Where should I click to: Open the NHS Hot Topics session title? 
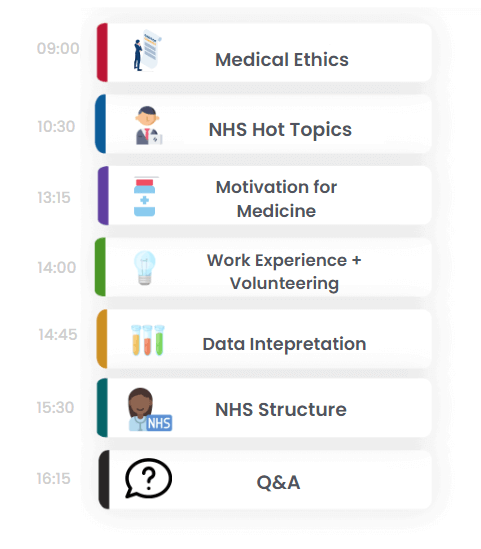coord(280,130)
